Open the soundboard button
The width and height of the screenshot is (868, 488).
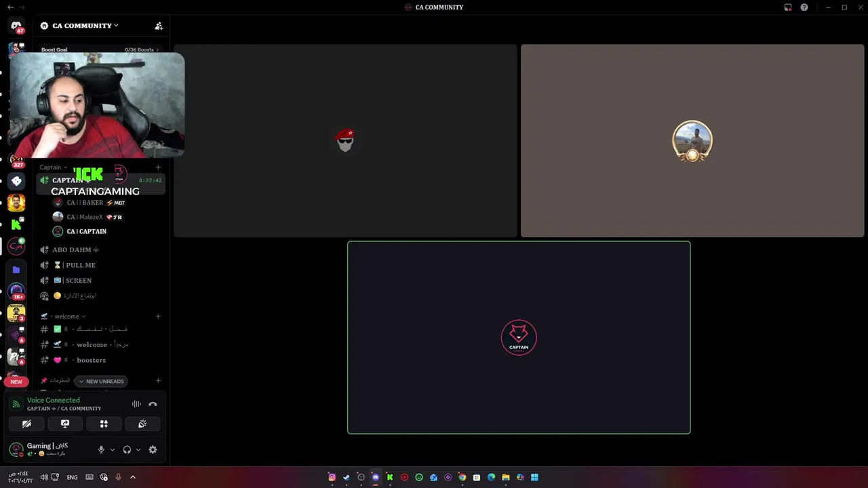142,424
